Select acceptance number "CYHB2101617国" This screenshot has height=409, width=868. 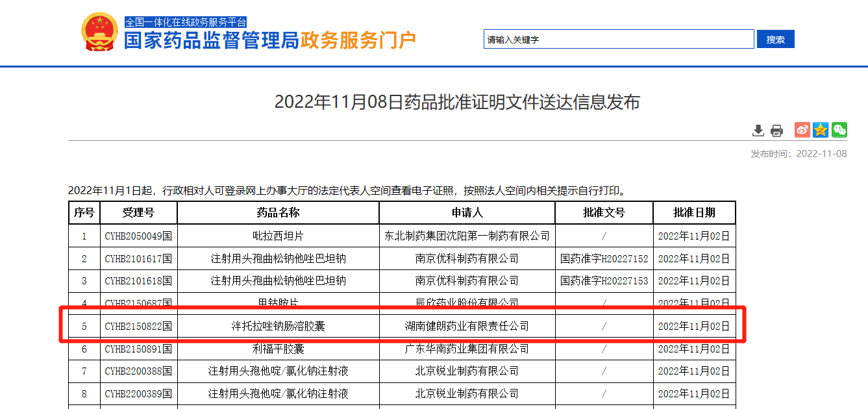pos(138,258)
